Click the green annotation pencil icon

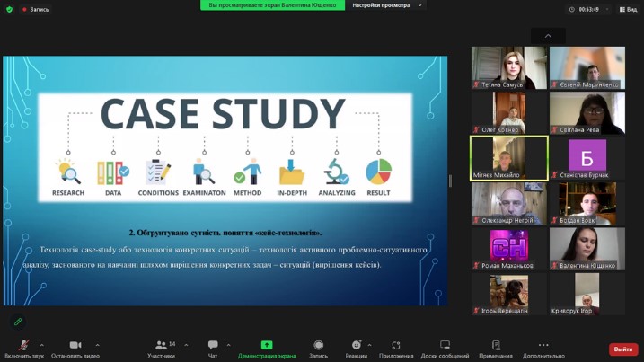pyautogui.click(x=17, y=321)
